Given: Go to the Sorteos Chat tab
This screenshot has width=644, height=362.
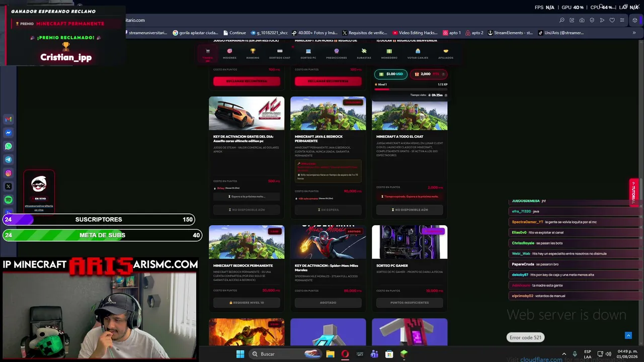Looking at the screenshot, I should pos(280,53).
